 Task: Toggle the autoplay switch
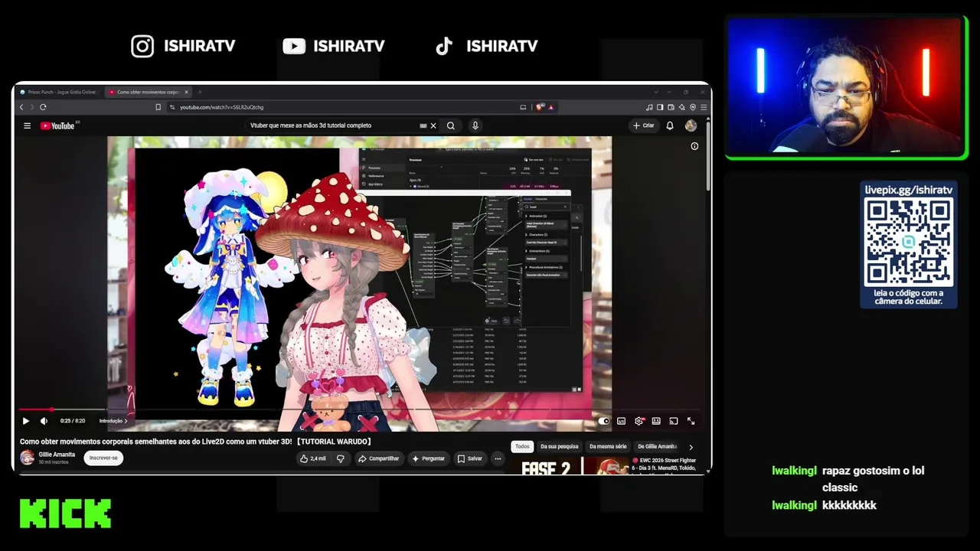point(604,421)
